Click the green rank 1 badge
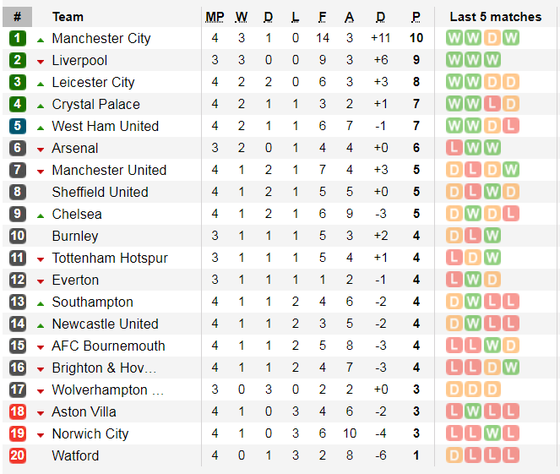This screenshot has width=560, height=474. pyautogui.click(x=18, y=38)
